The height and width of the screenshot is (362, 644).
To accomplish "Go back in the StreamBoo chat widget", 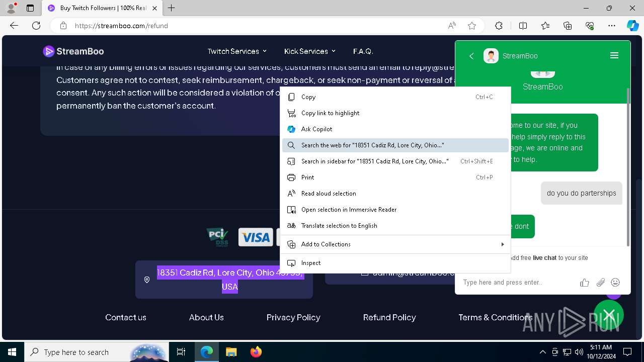I will (471, 56).
